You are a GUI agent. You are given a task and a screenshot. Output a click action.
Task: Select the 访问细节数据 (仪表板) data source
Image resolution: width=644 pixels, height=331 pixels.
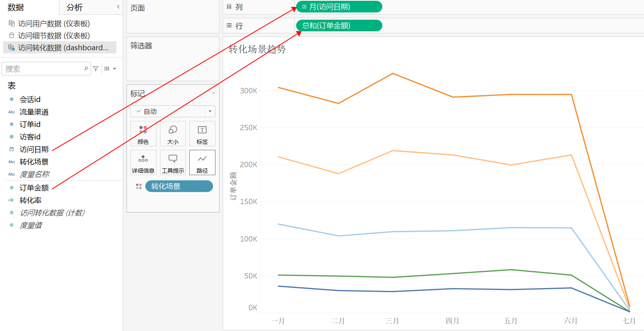click(x=54, y=36)
